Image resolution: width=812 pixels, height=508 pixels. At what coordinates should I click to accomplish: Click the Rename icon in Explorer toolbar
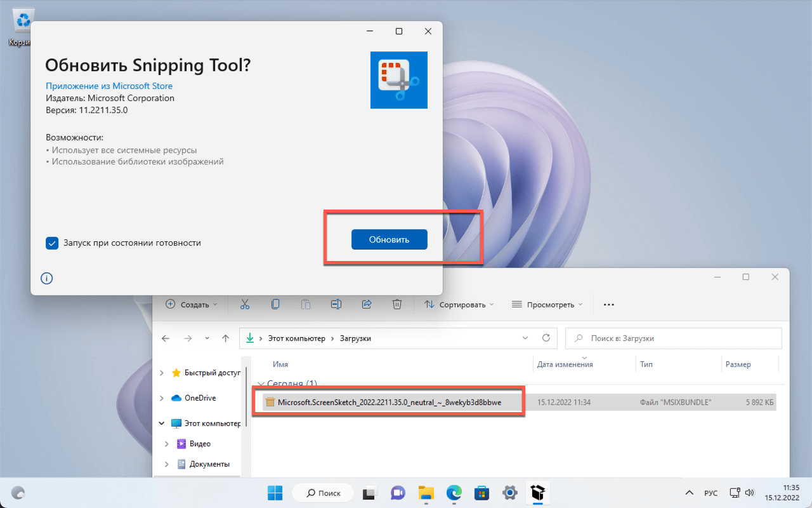pos(336,304)
